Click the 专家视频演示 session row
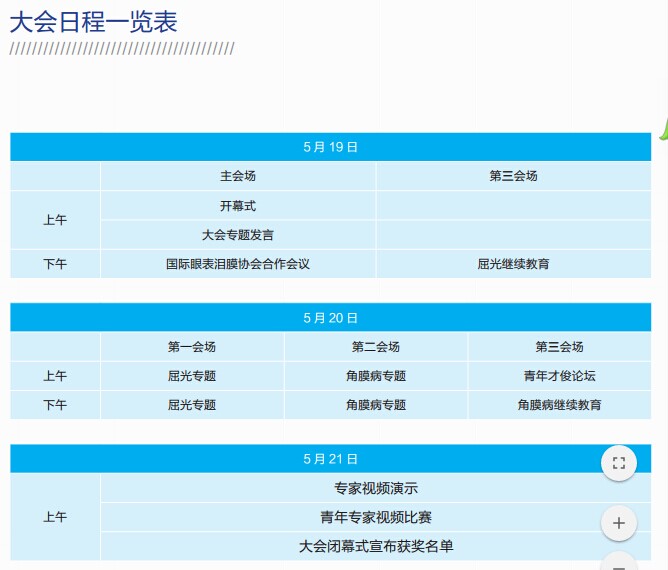Viewport: 668px width, 570px height. (376, 489)
